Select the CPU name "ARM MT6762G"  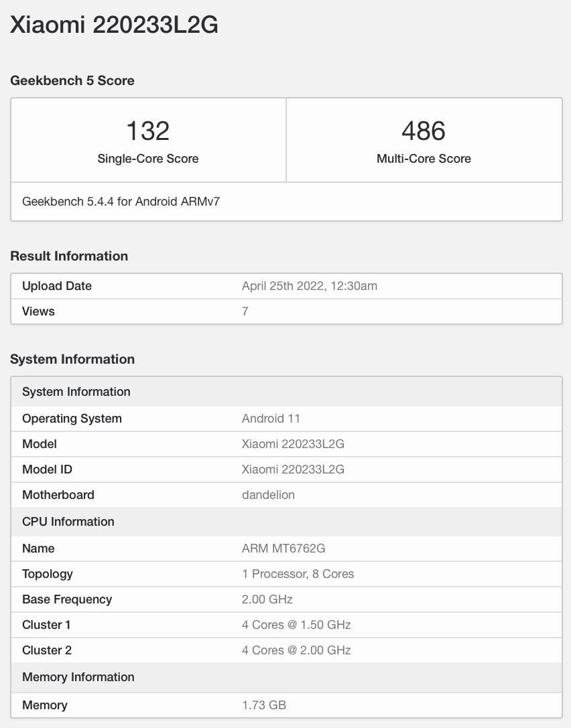[x=283, y=549]
